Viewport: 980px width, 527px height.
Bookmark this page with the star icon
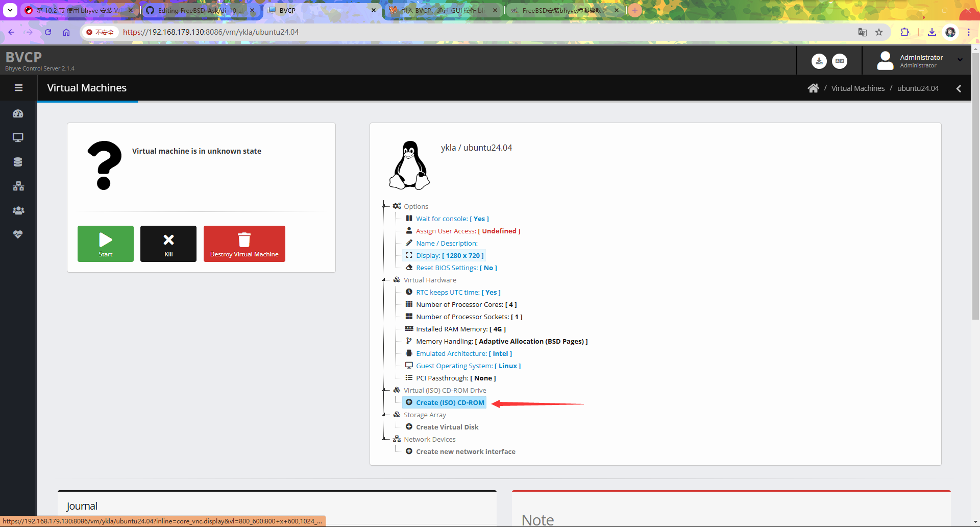tap(879, 32)
